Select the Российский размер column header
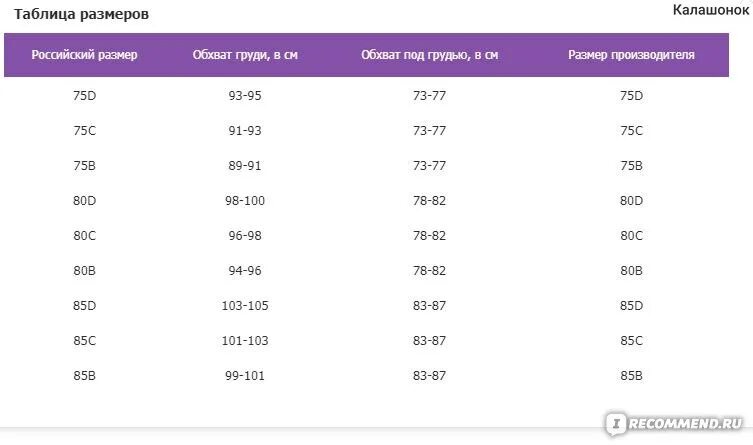The image size is (753, 445). 85,55
